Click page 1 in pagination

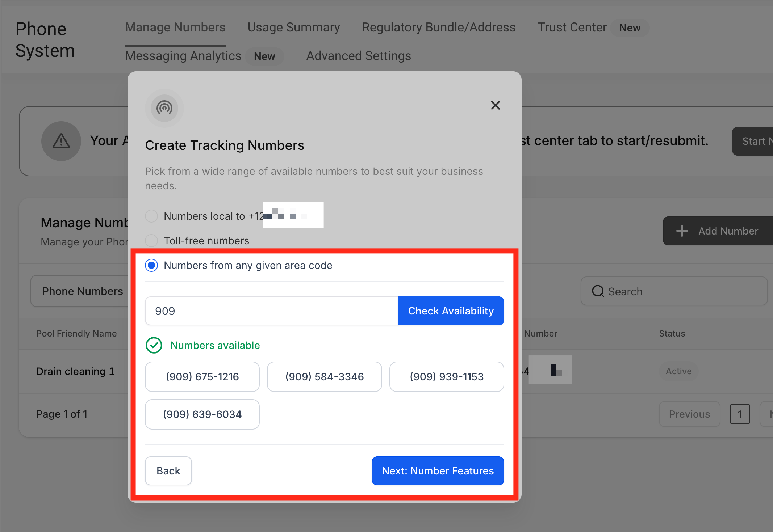740,414
